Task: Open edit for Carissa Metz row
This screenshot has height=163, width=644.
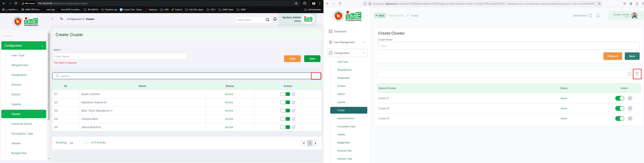Action: tap(294, 119)
